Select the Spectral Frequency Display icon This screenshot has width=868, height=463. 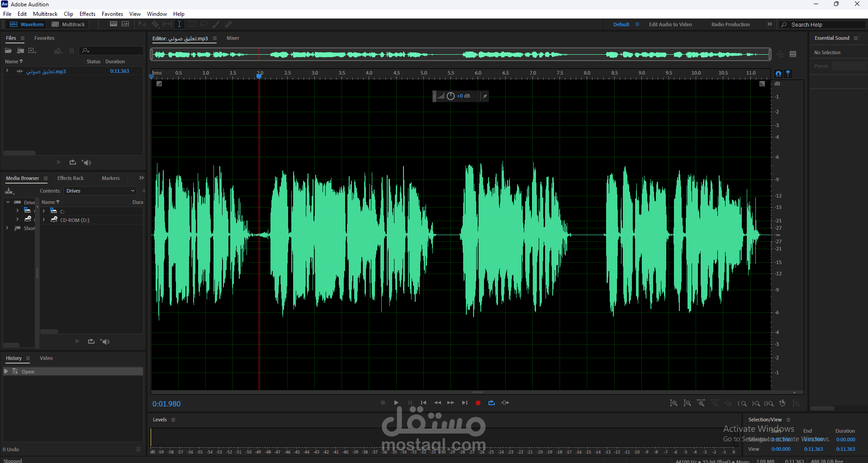point(113,24)
